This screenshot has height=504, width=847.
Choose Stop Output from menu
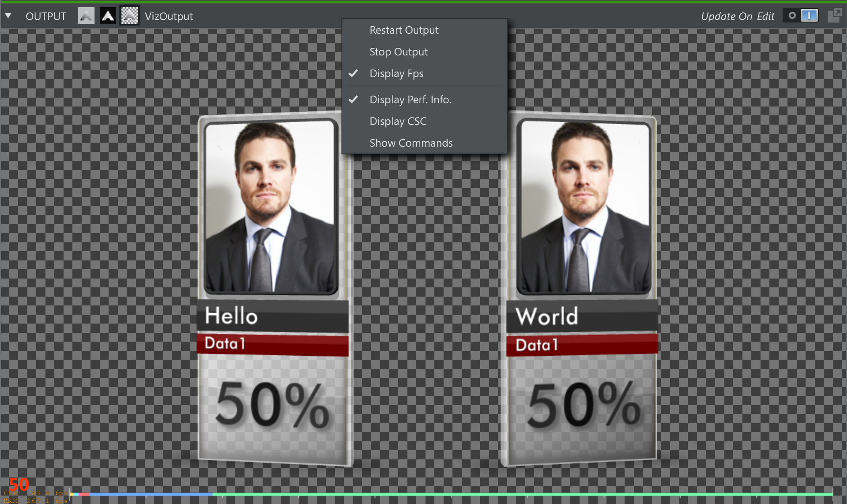[398, 52]
